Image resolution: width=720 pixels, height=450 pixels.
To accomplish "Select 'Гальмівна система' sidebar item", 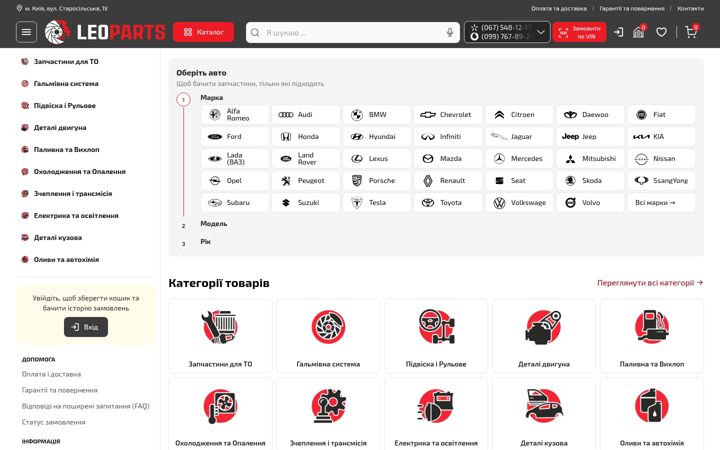I will click(66, 84).
